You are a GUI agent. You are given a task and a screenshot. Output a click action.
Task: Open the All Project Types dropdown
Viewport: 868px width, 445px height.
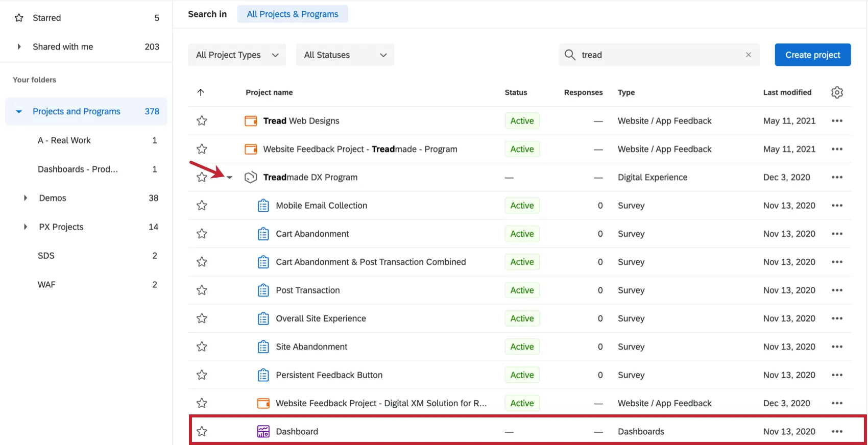coord(237,55)
